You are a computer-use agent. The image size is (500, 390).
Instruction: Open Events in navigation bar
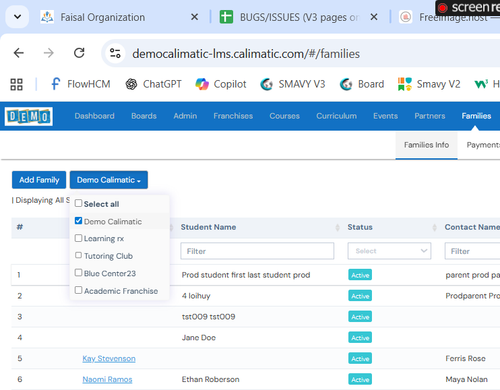tap(385, 116)
